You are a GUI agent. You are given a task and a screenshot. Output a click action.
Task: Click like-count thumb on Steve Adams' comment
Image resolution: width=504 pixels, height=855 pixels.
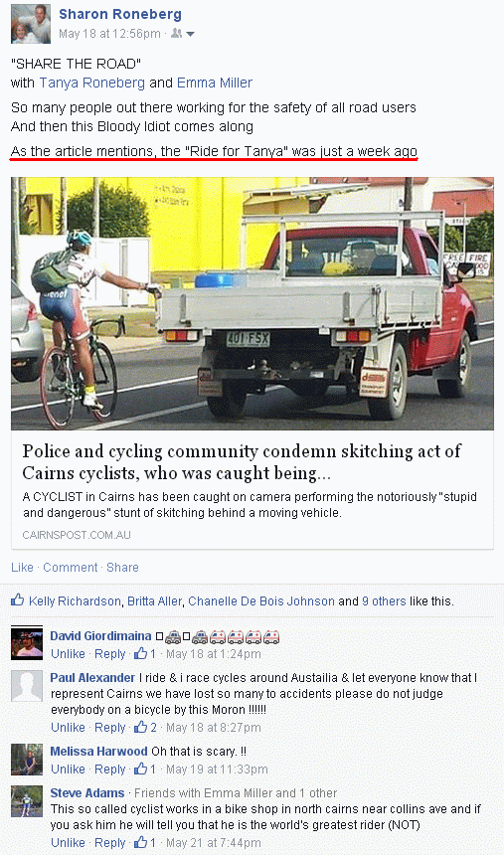click(x=141, y=842)
